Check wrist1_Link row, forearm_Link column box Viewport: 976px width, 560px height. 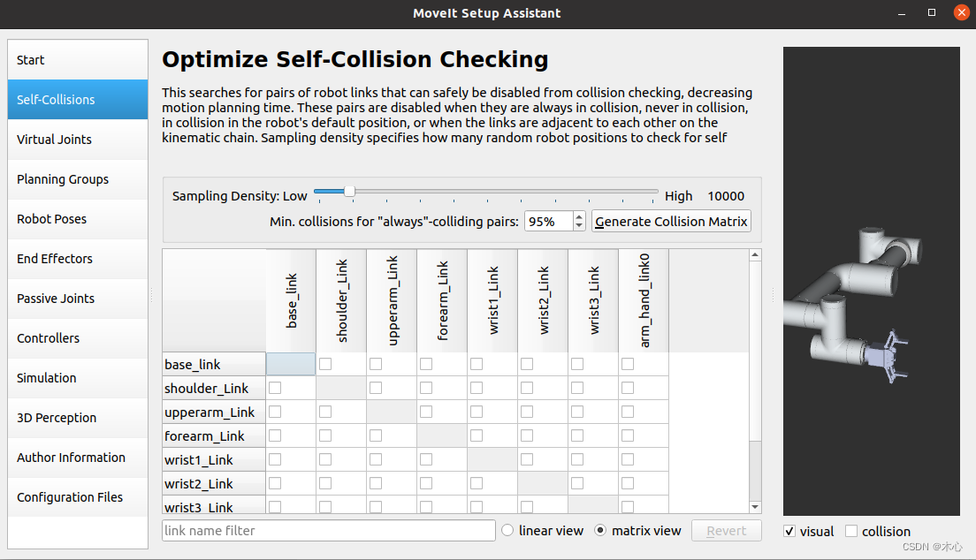[426, 459]
